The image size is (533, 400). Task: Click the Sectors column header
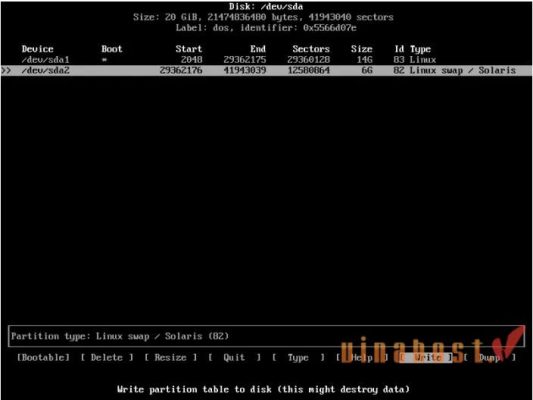tap(311, 49)
